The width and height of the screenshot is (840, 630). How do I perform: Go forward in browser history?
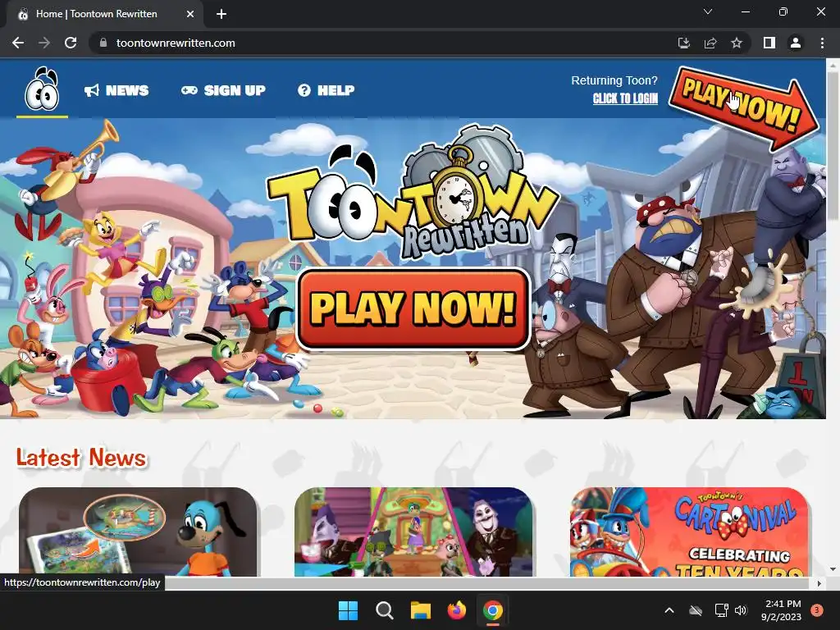coord(44,43)
